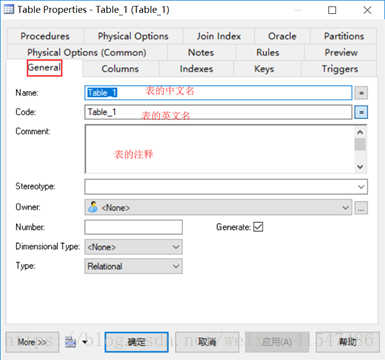Click the Number input field
Screen dimensions: 385x360
(x=133, y=227)
